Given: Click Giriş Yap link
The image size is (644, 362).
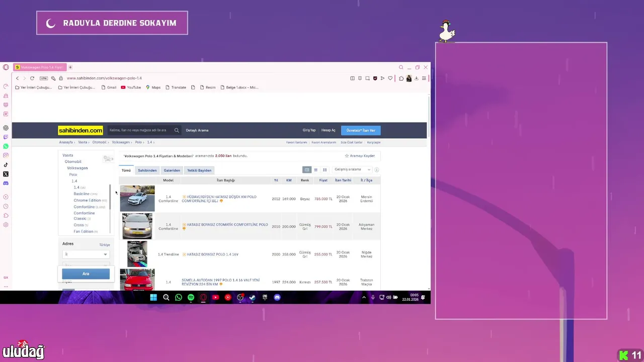Looking at the screenshot, I should (309, 130).
